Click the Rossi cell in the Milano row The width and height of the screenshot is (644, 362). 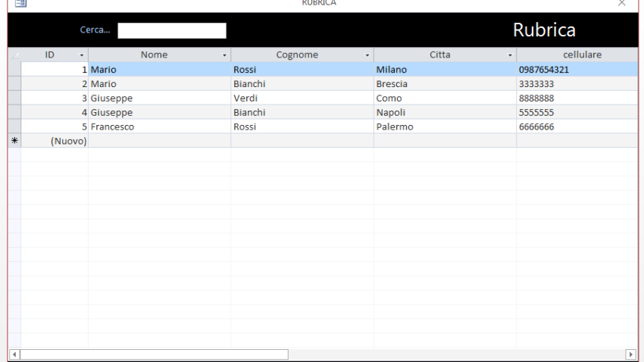click(302, 69)
